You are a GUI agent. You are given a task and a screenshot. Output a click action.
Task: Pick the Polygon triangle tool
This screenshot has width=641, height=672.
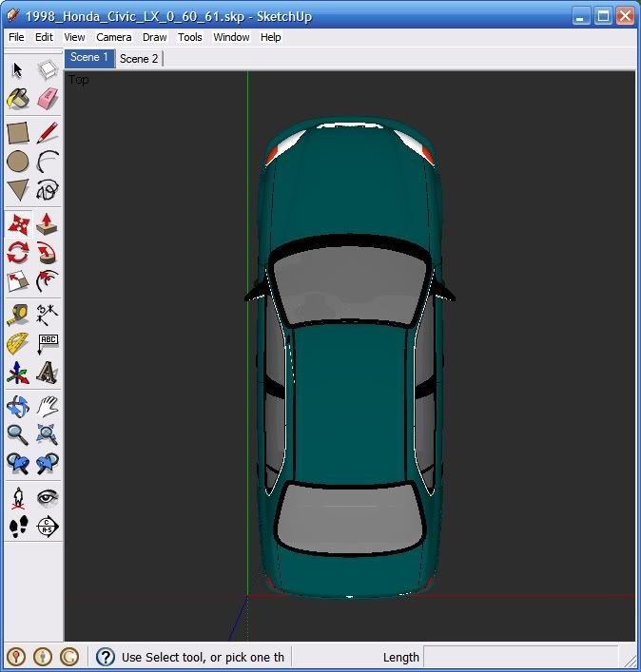tap(17, 190)
